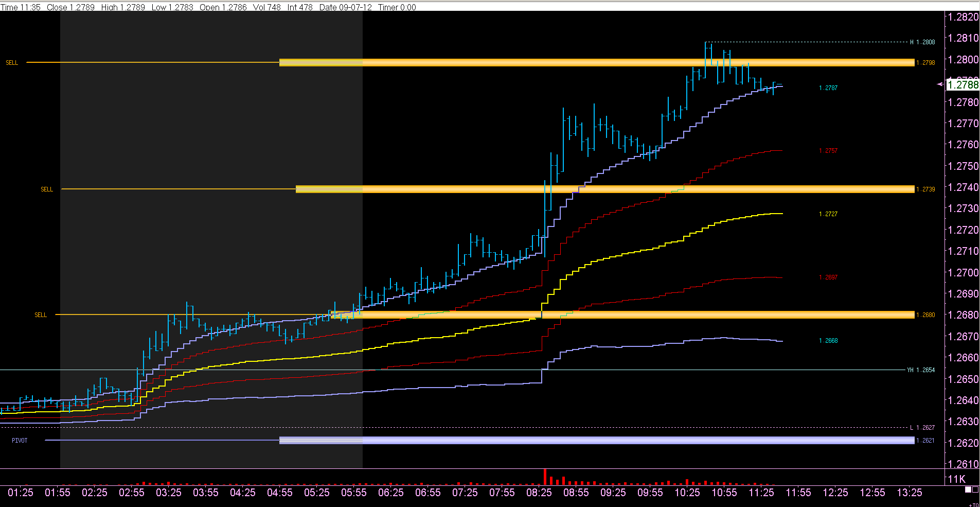Viewport: 980px width, 507px height.
Task: Click the SELL label on the lowest sell line
Action: point(41,315)
